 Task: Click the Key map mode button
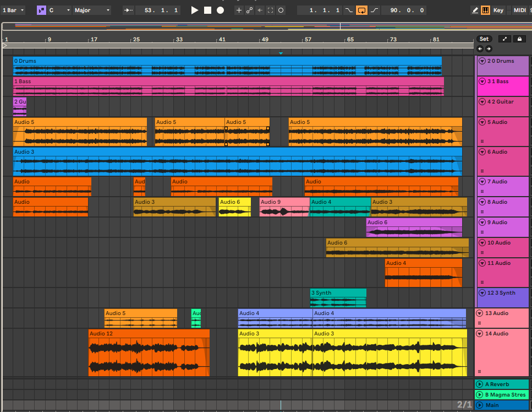(498, 10)
